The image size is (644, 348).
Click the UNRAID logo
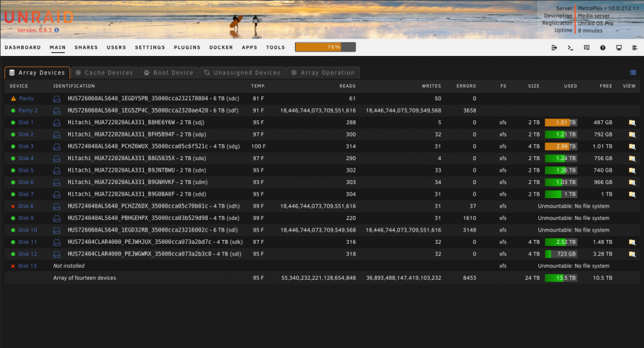click(39, 17)
